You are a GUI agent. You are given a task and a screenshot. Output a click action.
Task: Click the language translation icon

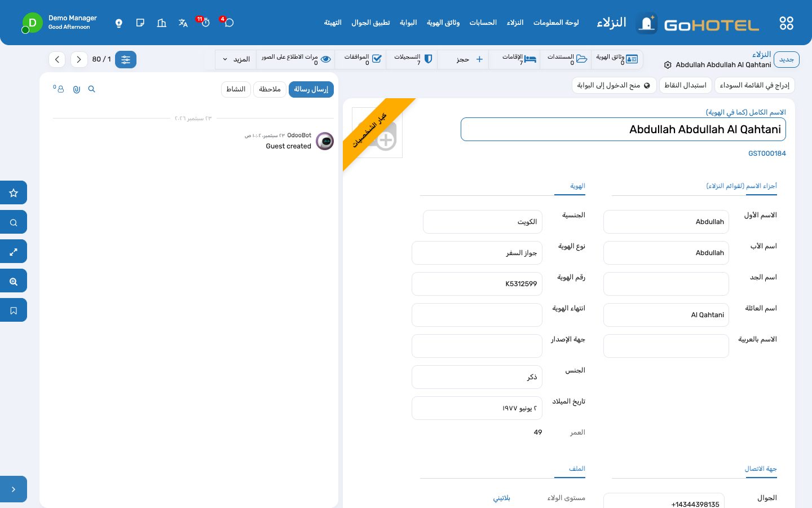[x=183, y=23]
